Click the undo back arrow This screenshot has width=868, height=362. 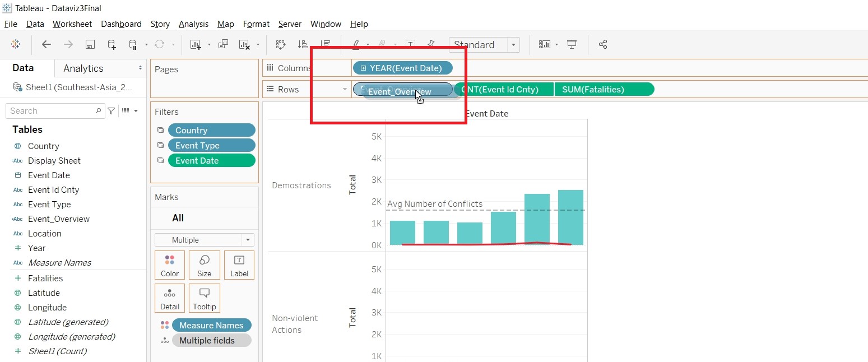pyautogui.click(x=47, y=44)
